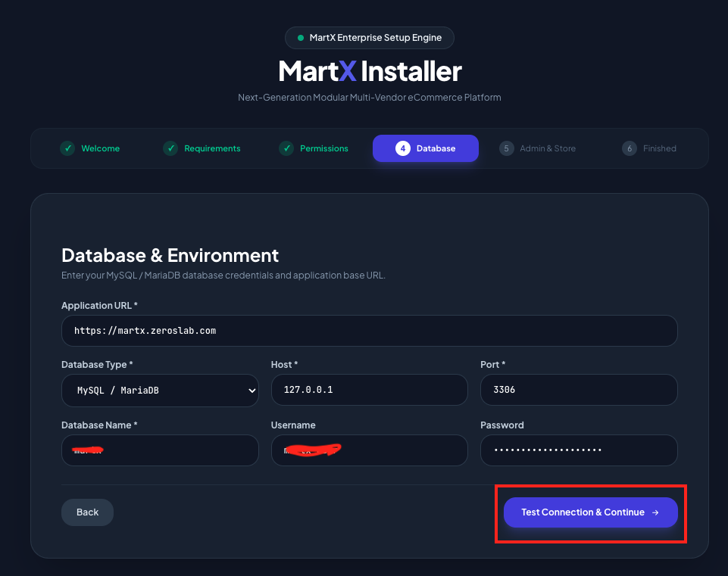Screen dimensions: 728x576
Task: Click the Database & Environment heading
Action: (x=170, y=256)
